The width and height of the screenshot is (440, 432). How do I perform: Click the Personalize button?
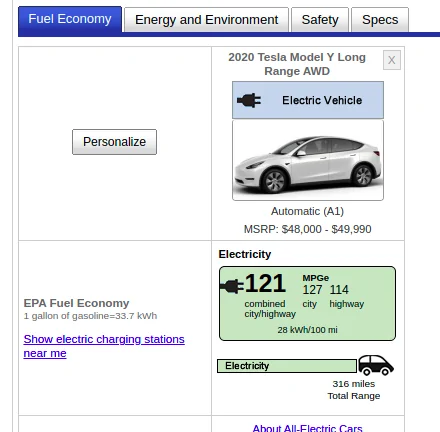(x=114, y=142)
